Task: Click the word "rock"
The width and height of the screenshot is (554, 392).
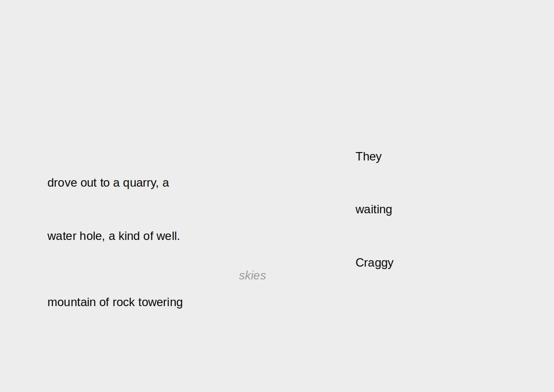Action: click(123, 302)
